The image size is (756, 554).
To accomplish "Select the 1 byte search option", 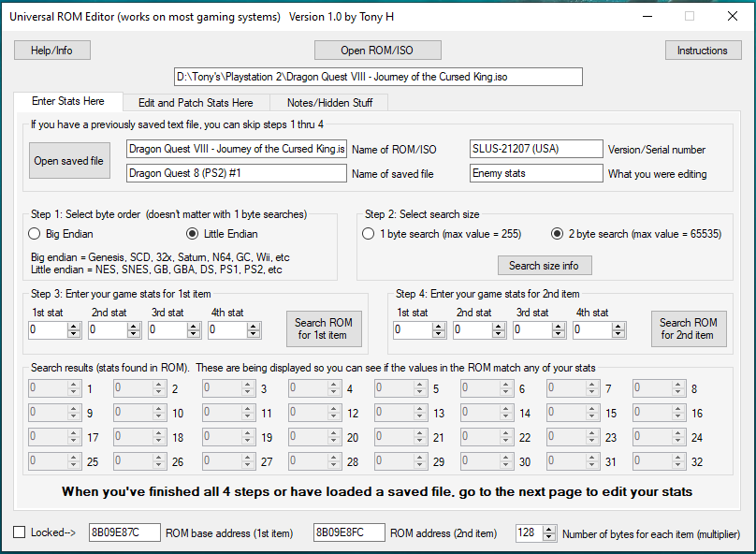I will [x=369, y=234].
